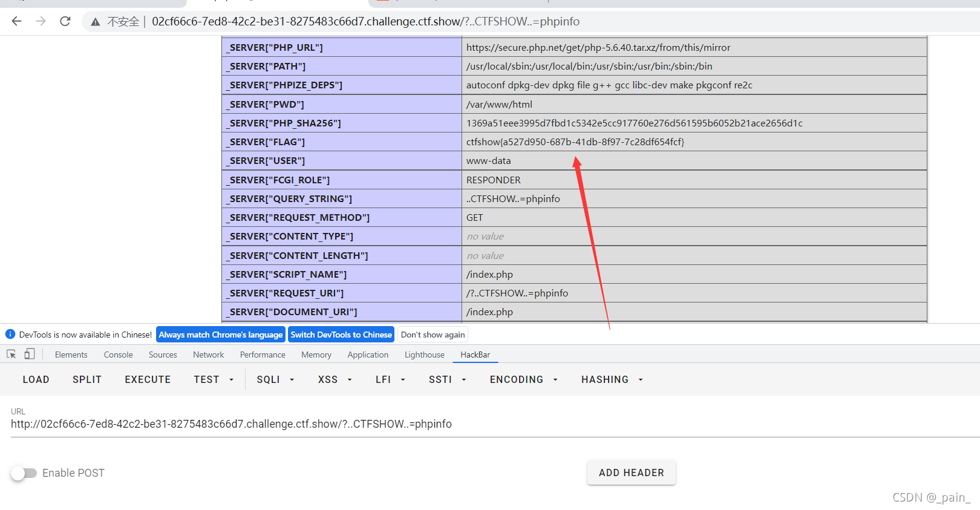This screenshot has width=980, height=510.
Task: Expand the TEST dropdown in HackBar
Action: (x=214, y=379)
